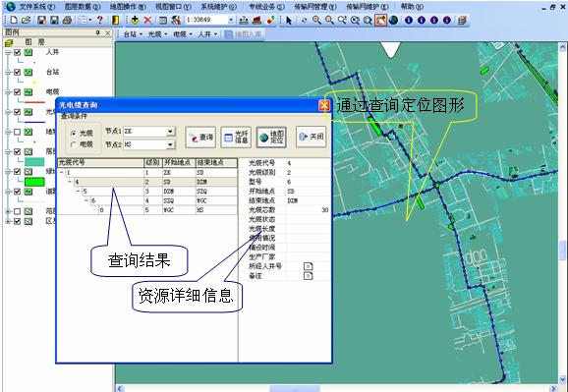The height and width of the screenshot is (392, 568).
Task: Select the 电缆 radio button
Action: pos(74,144)
